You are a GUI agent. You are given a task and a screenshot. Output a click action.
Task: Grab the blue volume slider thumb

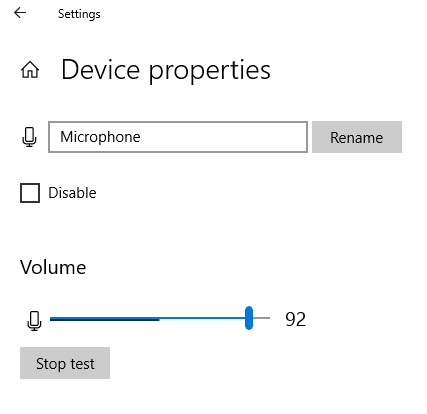pyautogui.click(x=249, y=318)
